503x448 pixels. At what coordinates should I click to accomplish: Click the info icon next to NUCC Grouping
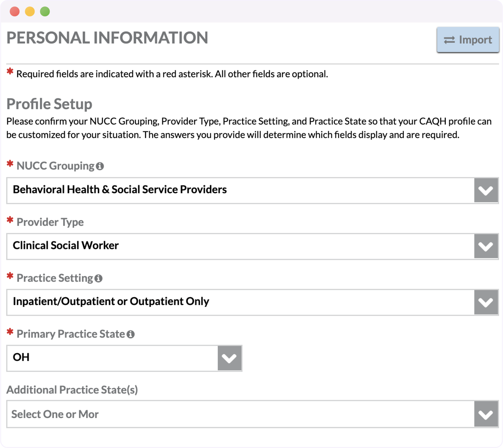click(x=99, y=166)
